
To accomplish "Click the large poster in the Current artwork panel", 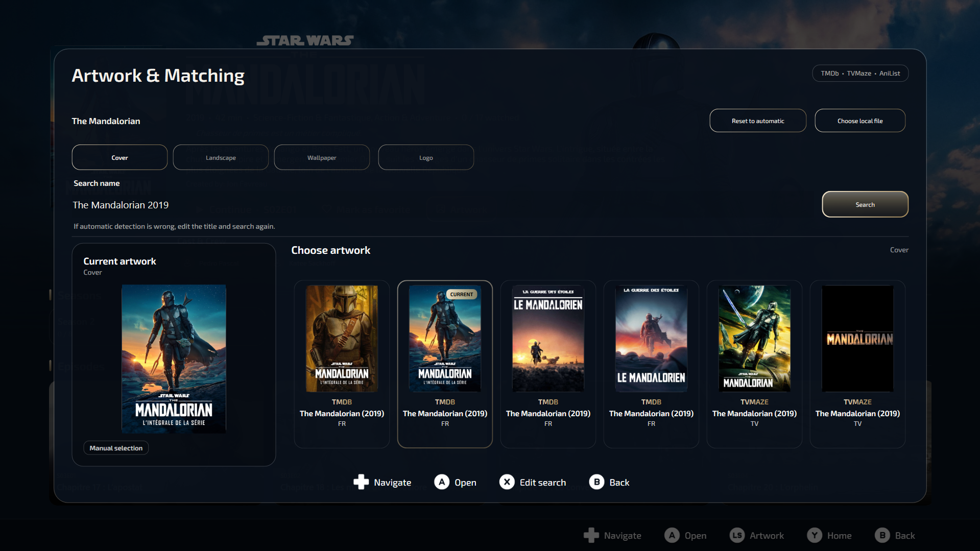I will click(x=174, y=359).
